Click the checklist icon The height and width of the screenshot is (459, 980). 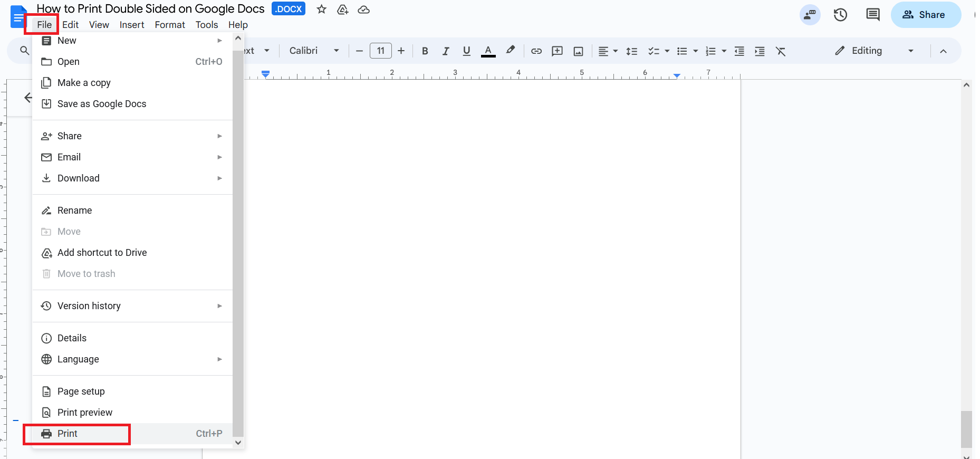click(x=654, y=51)
